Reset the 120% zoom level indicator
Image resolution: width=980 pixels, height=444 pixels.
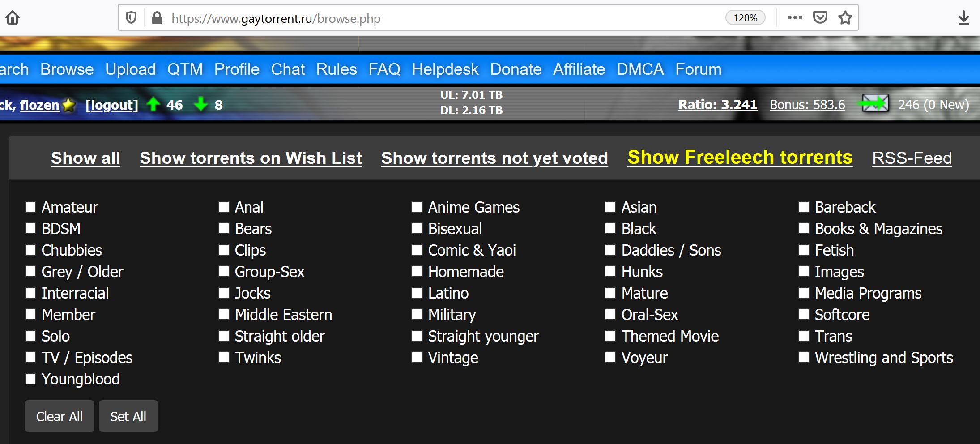click(745, 18)
